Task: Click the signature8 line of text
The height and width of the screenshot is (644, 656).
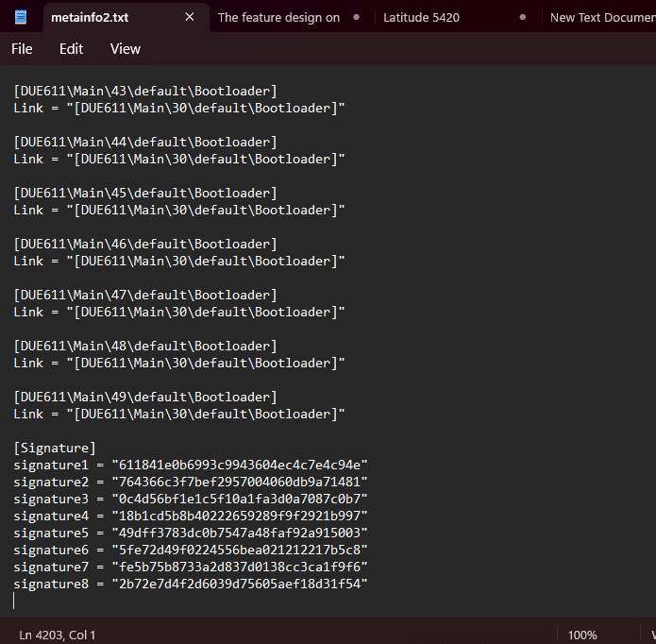Action: pos(189,584)
